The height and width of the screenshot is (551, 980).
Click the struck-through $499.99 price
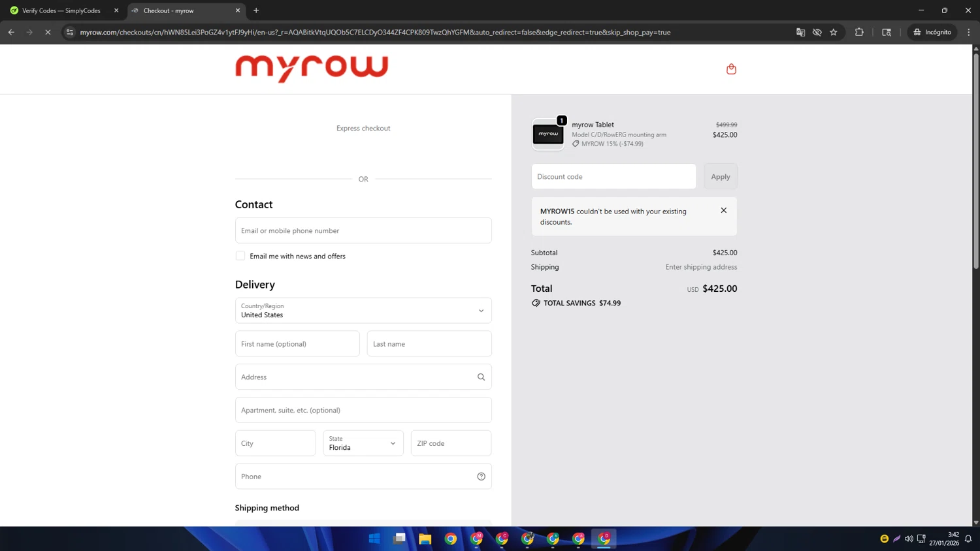click(x=727, y=125)
